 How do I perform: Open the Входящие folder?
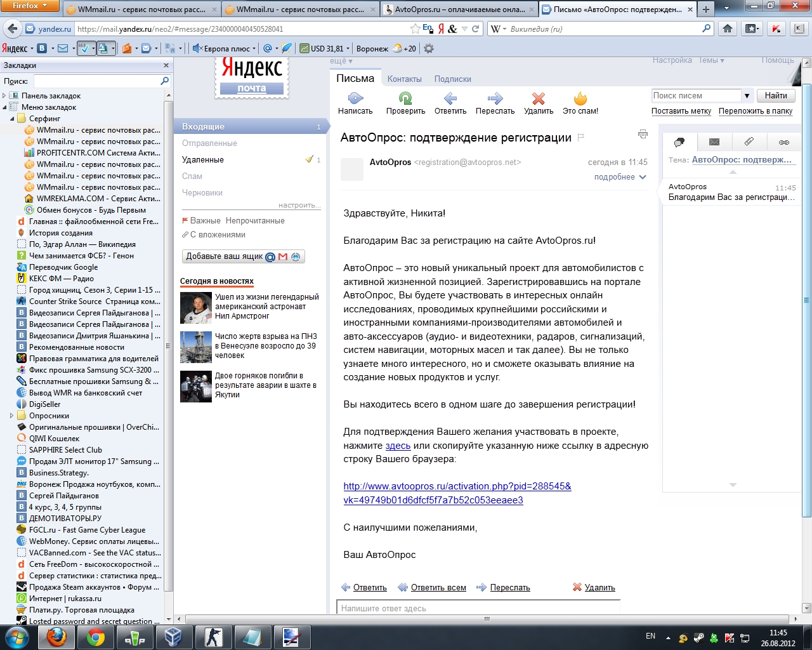point(251,126)
